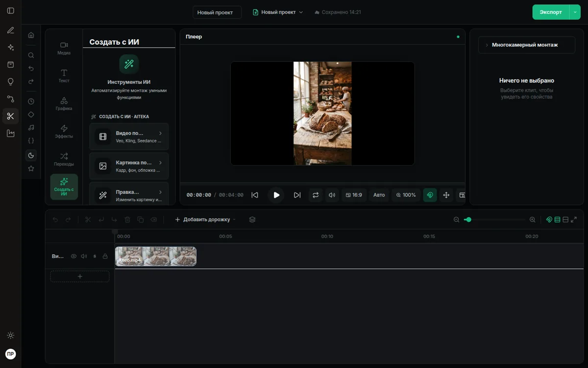Toggle the loop playback button
The height and width of the screenshot is (368, 588).
click(x=316, y=195)
